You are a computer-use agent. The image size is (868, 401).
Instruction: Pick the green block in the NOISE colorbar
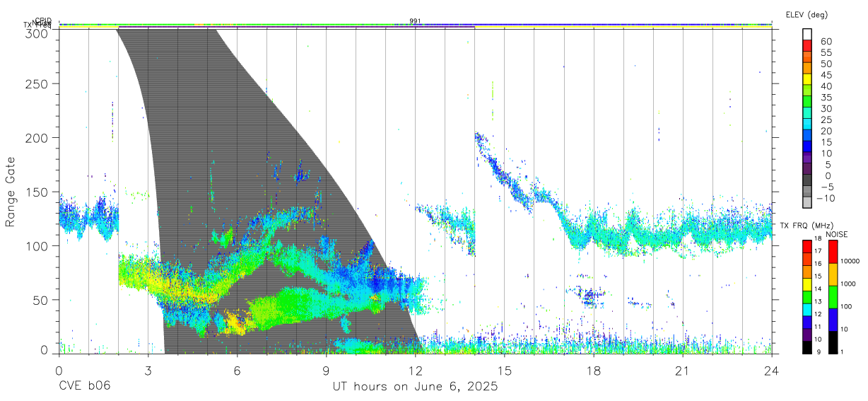coord(833,296)
